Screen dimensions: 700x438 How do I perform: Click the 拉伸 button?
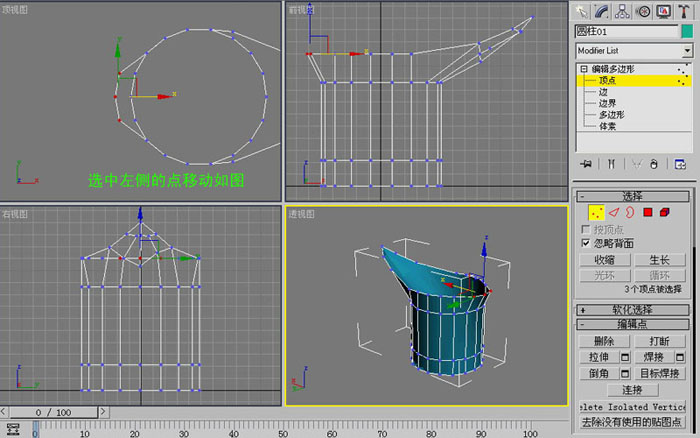click(x=599, y=357)
